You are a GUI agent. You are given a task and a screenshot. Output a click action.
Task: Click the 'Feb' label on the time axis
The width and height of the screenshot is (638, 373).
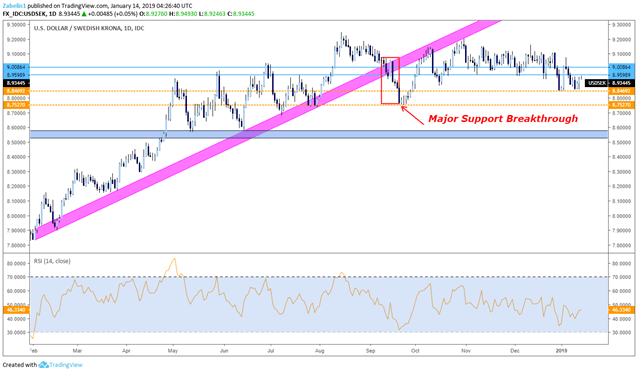tap(34, 350)
